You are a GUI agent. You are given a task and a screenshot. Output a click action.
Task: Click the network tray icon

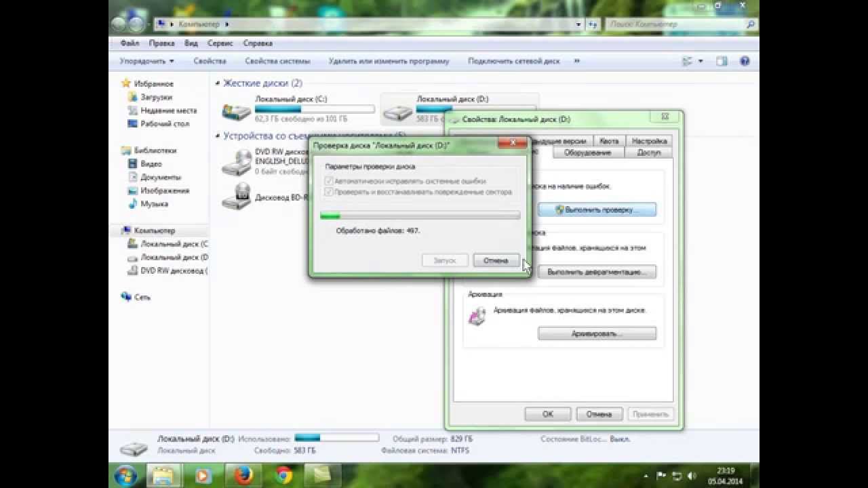(676, 476)
